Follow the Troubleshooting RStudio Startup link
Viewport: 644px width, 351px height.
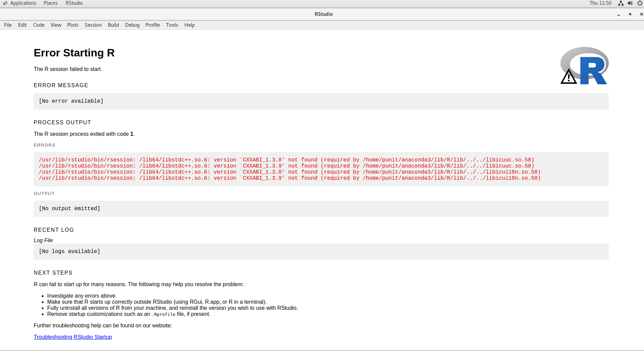tap(73, 337)
